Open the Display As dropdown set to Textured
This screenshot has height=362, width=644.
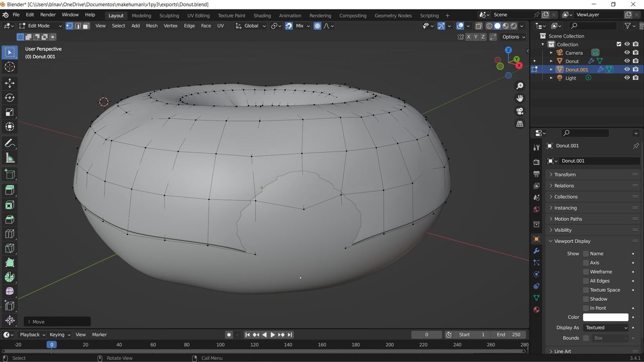point(606,327)
